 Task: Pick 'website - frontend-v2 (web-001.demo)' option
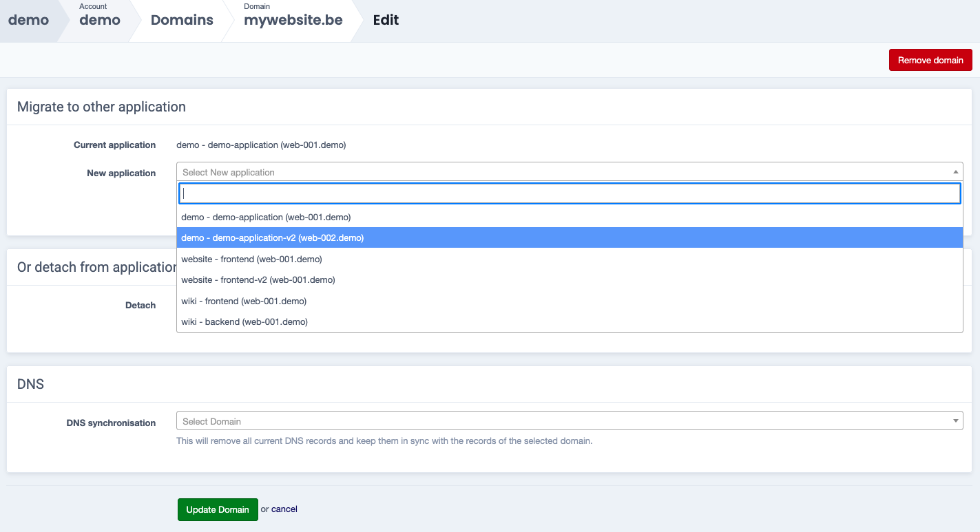[x=258, y=279]
